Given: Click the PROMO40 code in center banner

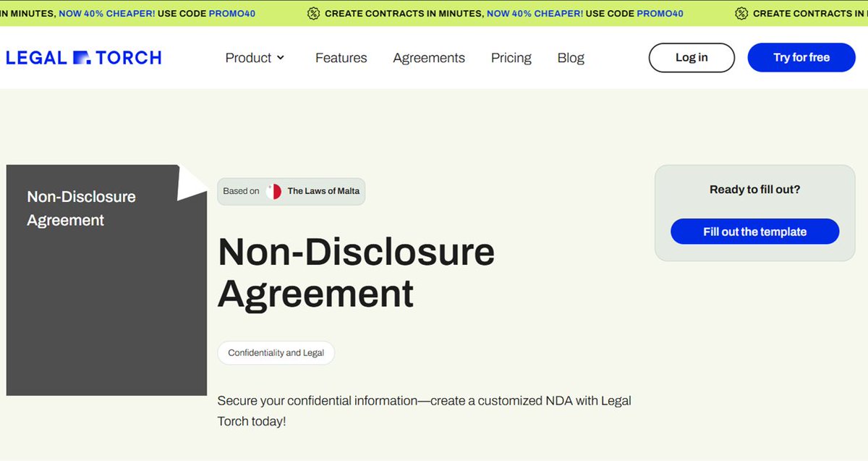Looking at the screenshot, I should [660, 14].
